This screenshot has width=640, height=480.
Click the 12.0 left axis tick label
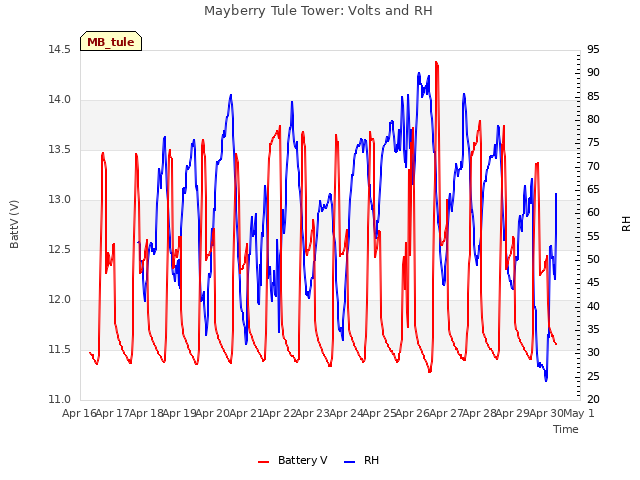(x=60, y=300)
